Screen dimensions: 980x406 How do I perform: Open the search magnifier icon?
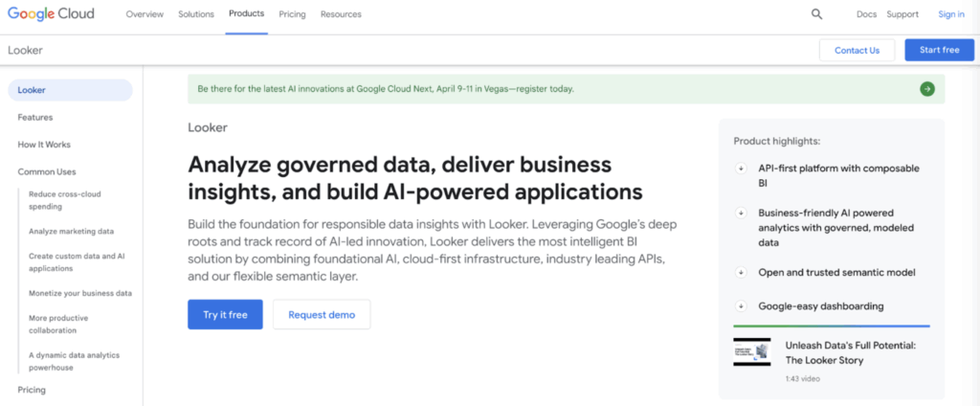click(816, 14)
